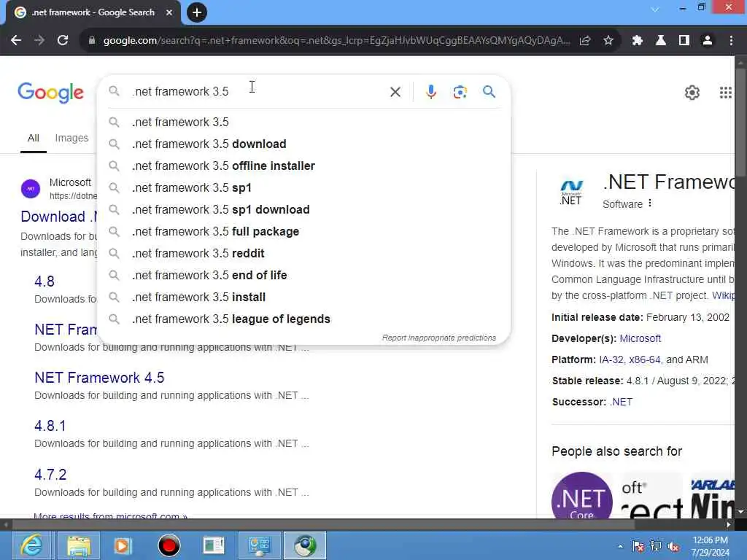This screenshot has width=747, height=560.
Task: Close the .net framework search tab
Action: tap(169, 12)
